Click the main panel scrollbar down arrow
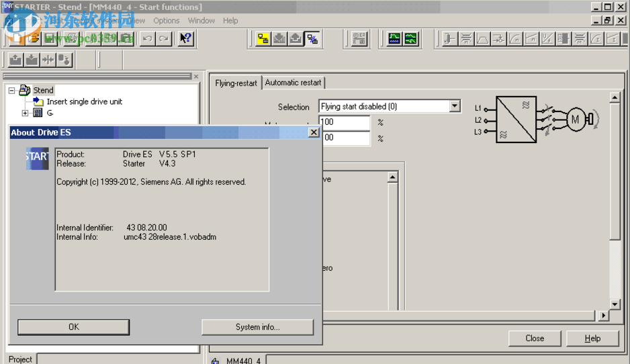The height and width of the screenshot is (364, 630). click(615, 304)
